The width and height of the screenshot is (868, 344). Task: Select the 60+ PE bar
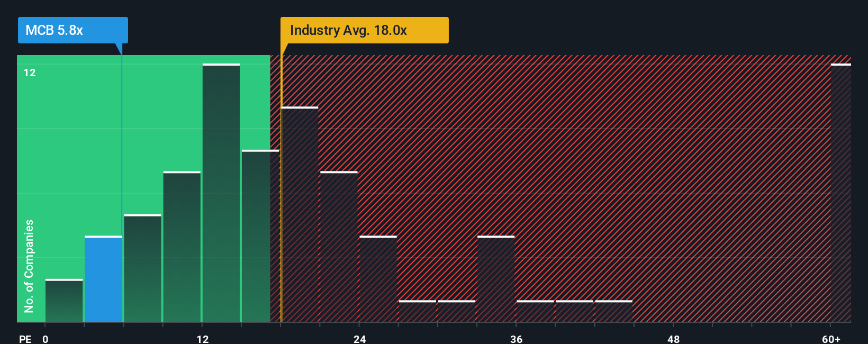coord(841,193)
